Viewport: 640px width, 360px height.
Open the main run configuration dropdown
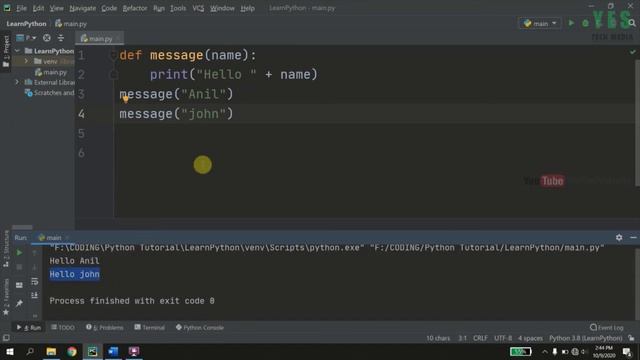pyautogui.click(x=540, y=23)
